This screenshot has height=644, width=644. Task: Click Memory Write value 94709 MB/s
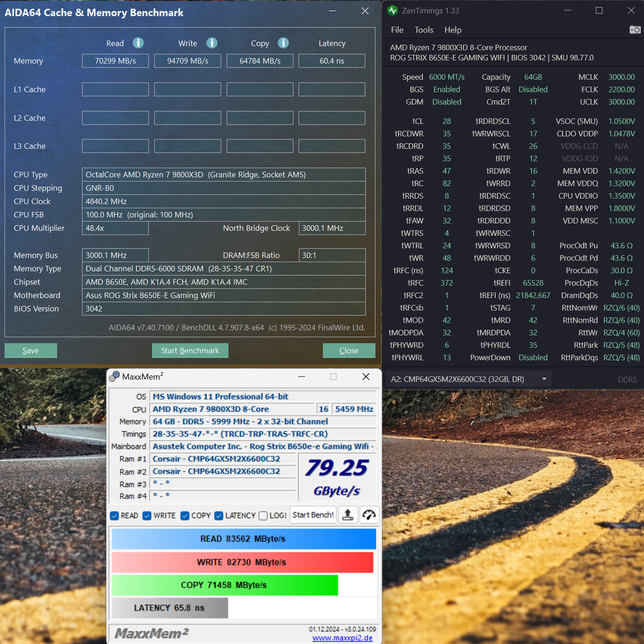[187, 61]
